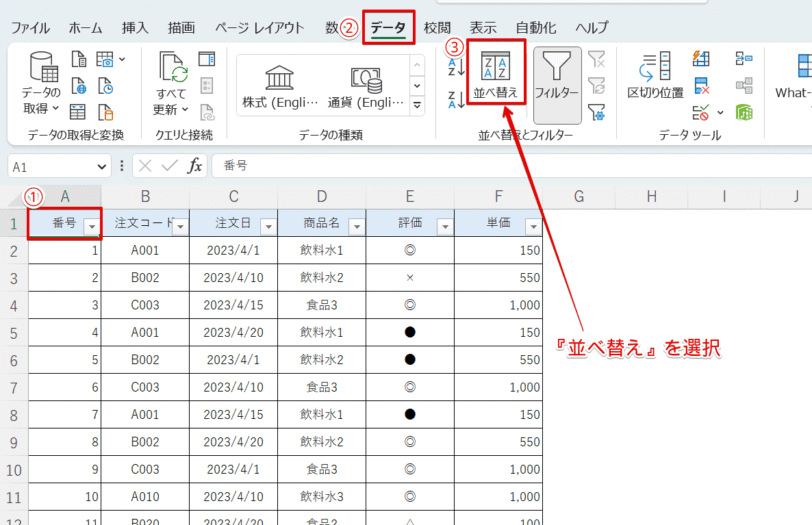Image resolution: width=812 pixels, height=525 pixels.
Task: Open the 評価 column filter dropdown
Action: (x=445, y=226)
